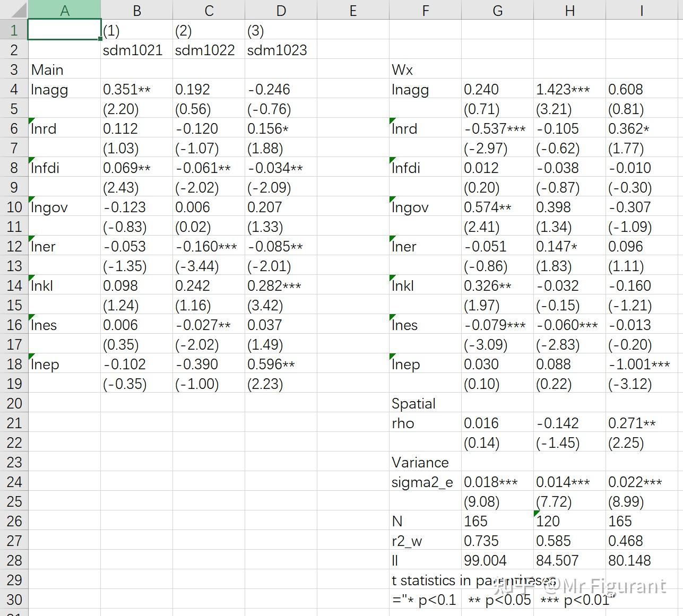This screenshot has height=616, width=683.
Task: Click the select-all corner triangle
Action: [14, 10]
